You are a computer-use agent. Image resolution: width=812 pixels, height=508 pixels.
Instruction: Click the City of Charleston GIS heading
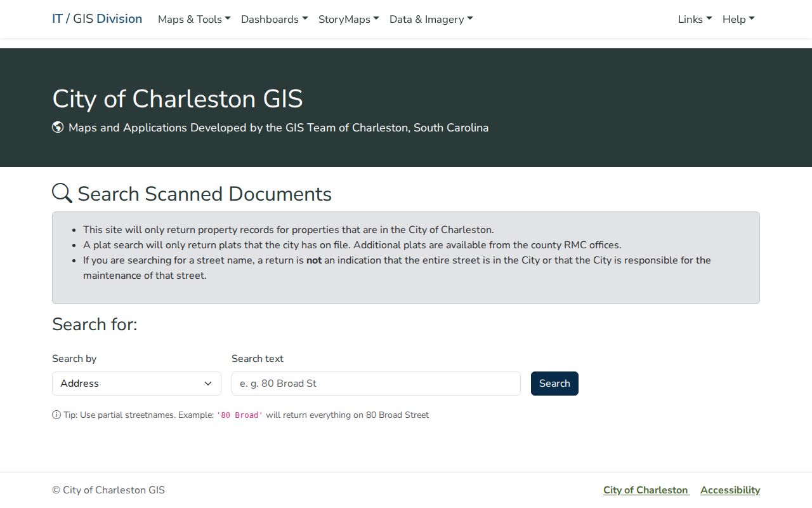tap(178, 98)
